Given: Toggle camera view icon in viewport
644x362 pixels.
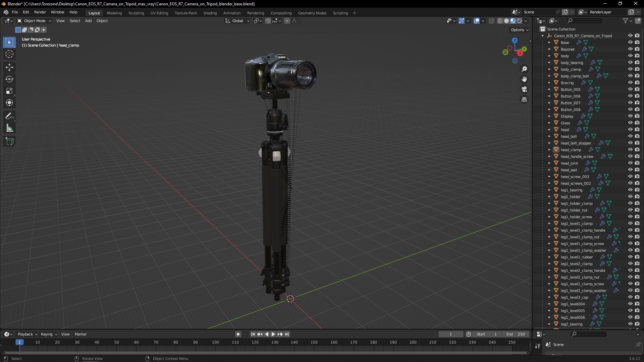Looking at the screenshot, I should tap(524, 89).
